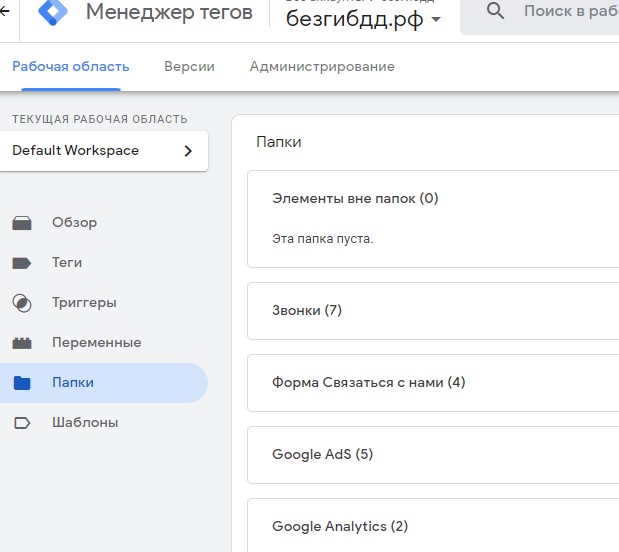
Task: Click the Теги tag icon
Action: [x=22, y=263]
